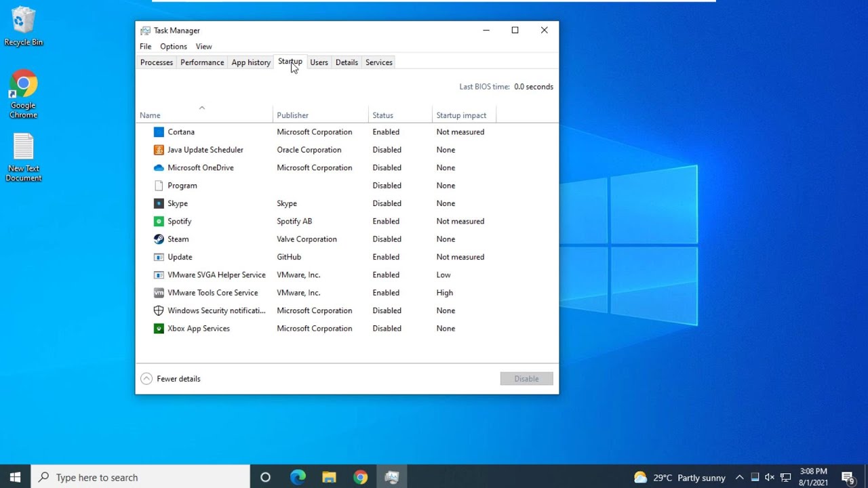This screenshot has height=488, width=868.
Task: Open the Recycle Bin desktop icon
Action: (23, 26)
